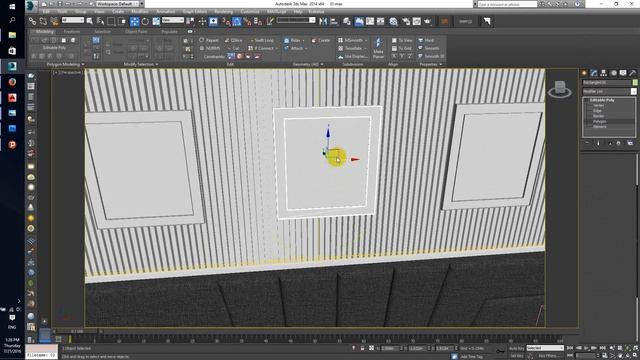Toggle the Percent Snap button
Screen dimensions: 640x360
click(x=247, y=21)
